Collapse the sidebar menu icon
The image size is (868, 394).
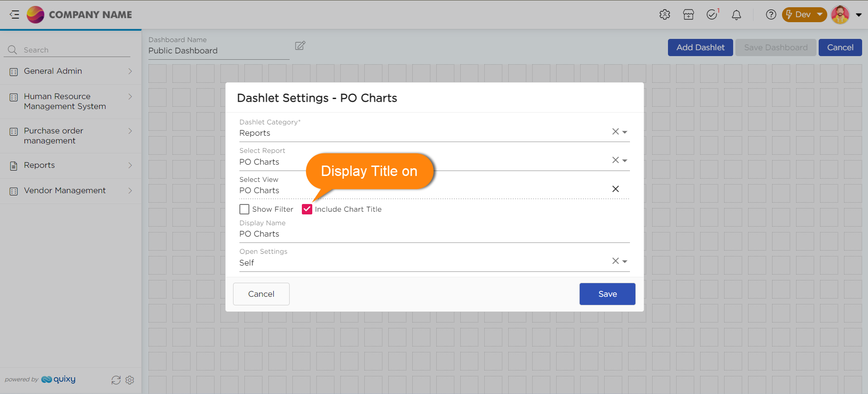14,14
